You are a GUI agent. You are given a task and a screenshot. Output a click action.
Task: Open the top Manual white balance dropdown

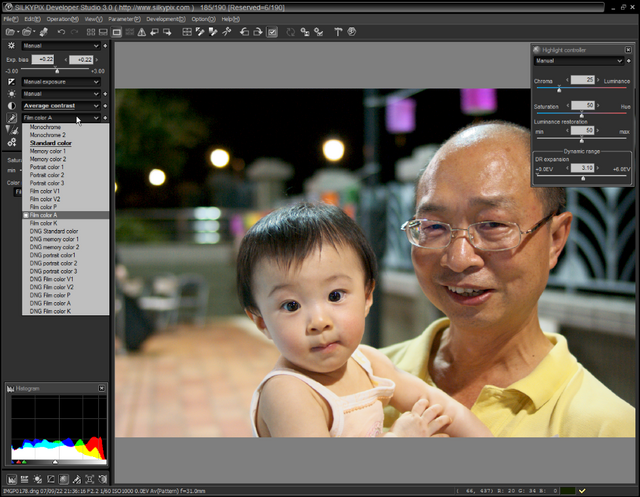[x=61, y=46]
